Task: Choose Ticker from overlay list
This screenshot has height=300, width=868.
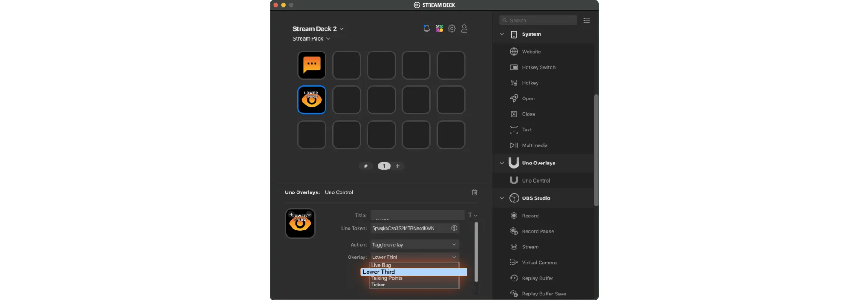Action: (x=414, y=285)
